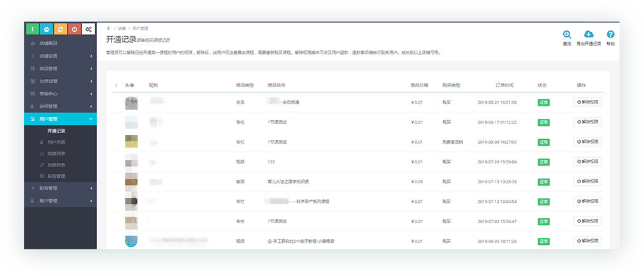Expand the 商品管理 sidebar section
This screenshot has height=276, width=644.
coord(61,69)
